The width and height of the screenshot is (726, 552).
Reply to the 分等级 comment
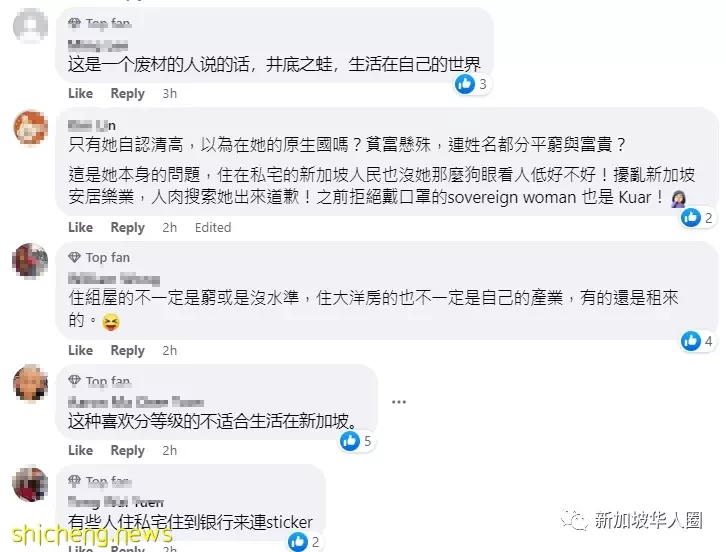[128, 451]
